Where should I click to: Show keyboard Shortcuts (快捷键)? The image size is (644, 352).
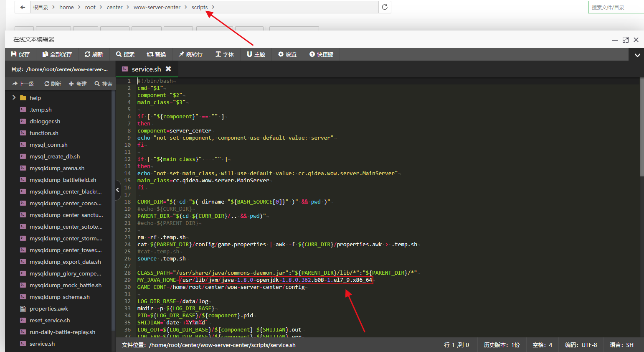(321, 54)
